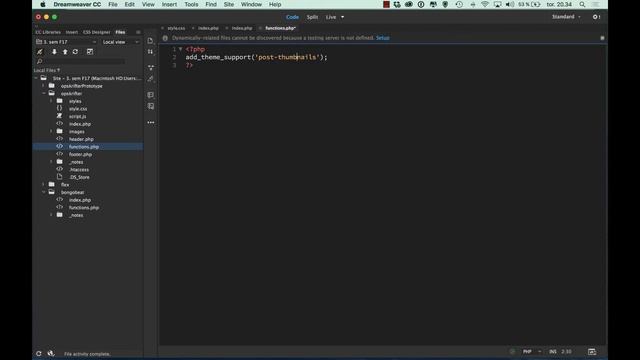Image resolution: width=640 pixels, height=360 pixels.
Task: Click the expand Files panel layout icon
Action: click(x=90, y=52)
